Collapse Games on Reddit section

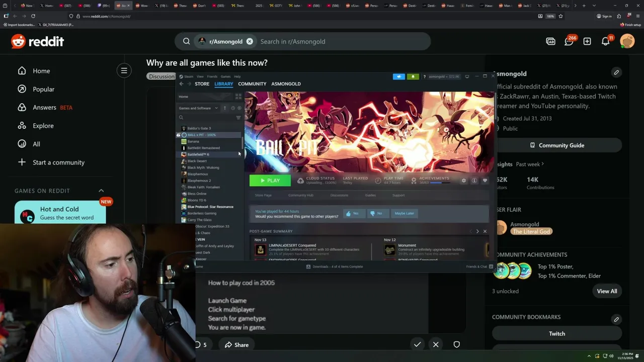coord(101,191)
